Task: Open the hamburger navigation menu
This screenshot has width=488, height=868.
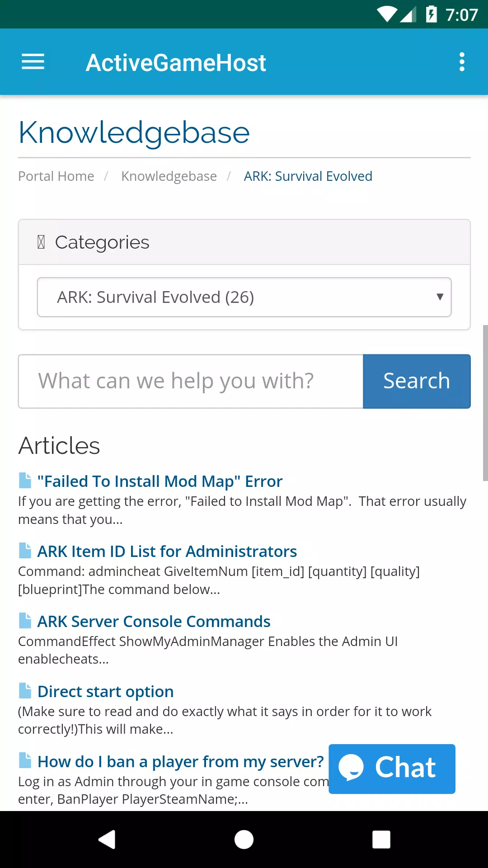Action: [33, 62]
